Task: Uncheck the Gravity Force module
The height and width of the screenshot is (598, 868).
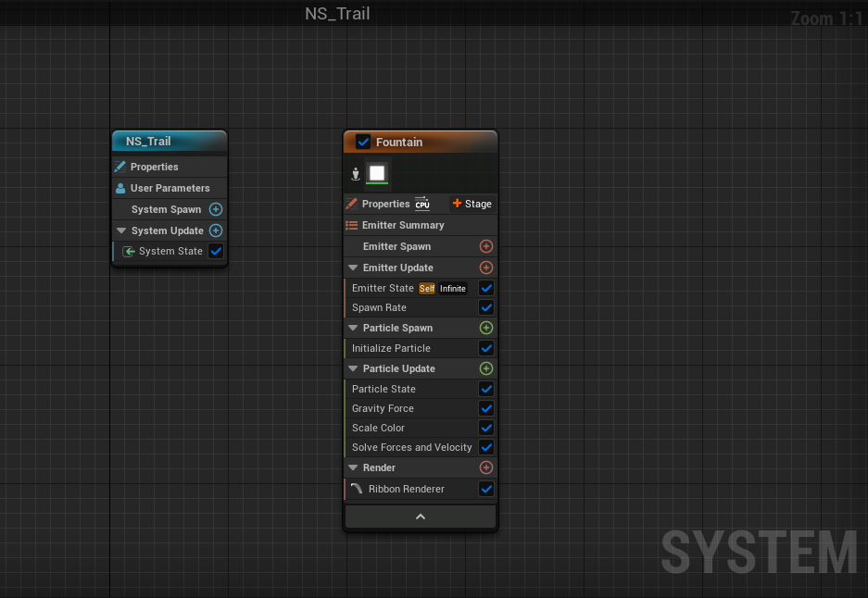Action: tap(486, 408)
